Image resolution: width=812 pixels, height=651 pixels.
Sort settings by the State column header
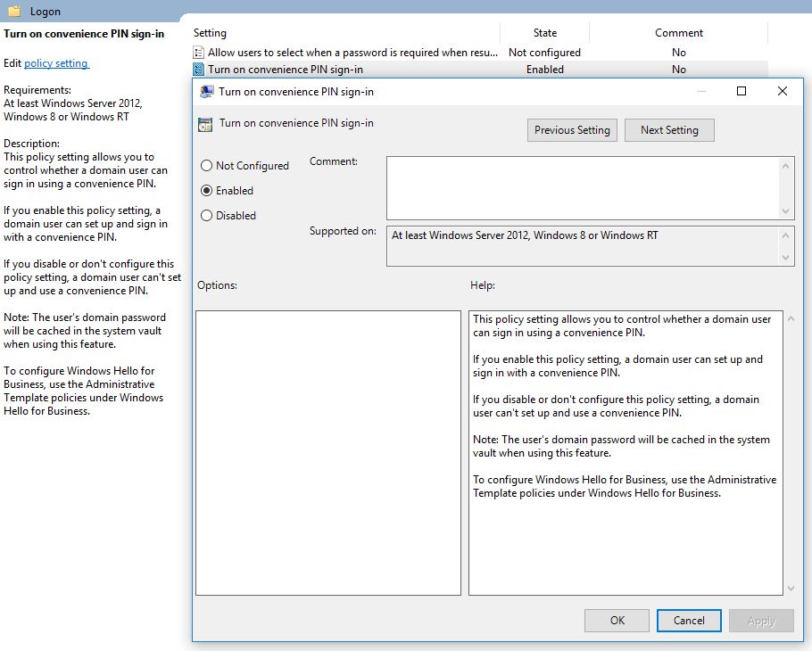coord(544,32)
